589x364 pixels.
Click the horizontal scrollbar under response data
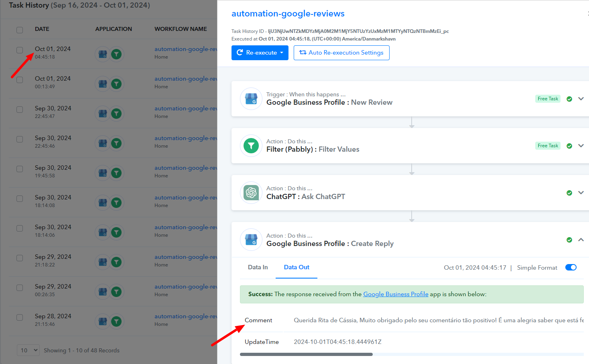click(x=306, y=354)
